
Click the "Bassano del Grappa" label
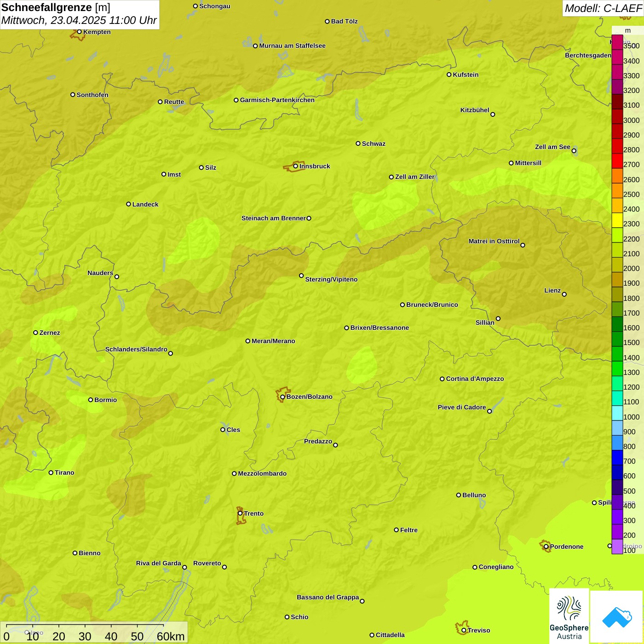(x=328, y=597)
